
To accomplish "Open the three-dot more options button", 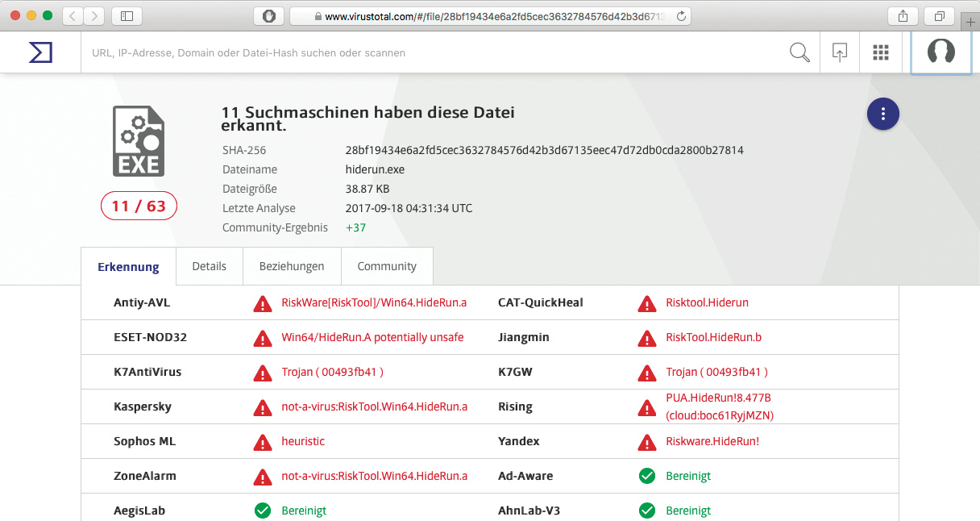I will point(883,115).
